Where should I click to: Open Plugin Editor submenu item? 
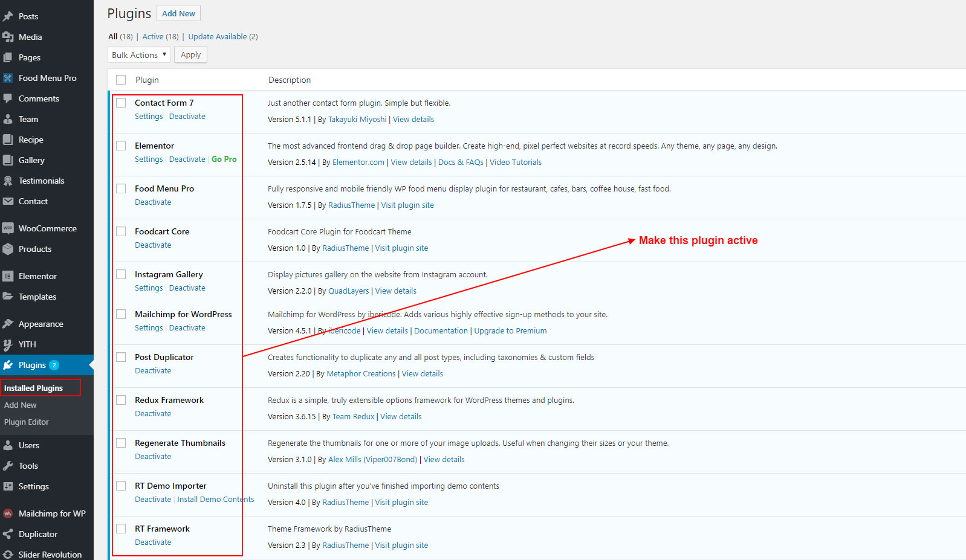(27, 422)
